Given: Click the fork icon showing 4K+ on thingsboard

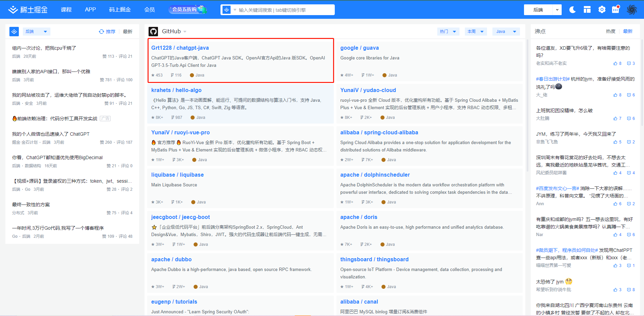Looking at the screenshot, I should pyautogui.click(x=363, y=287).
